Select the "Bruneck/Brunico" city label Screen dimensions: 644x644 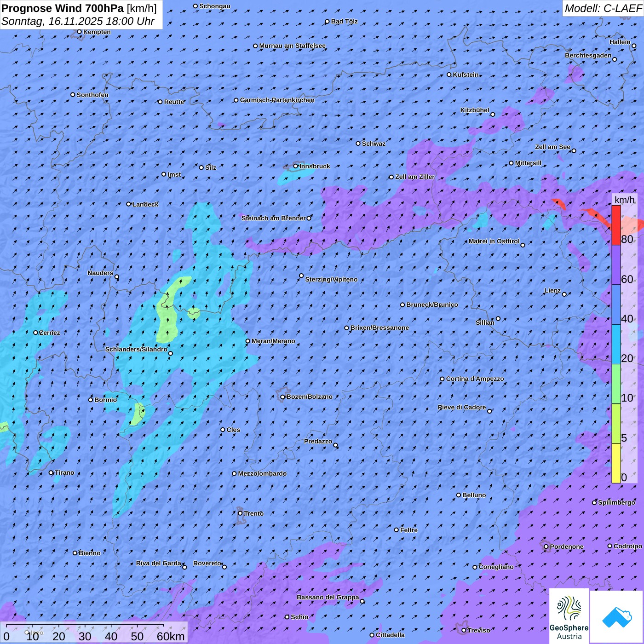(x=432, y=305)
